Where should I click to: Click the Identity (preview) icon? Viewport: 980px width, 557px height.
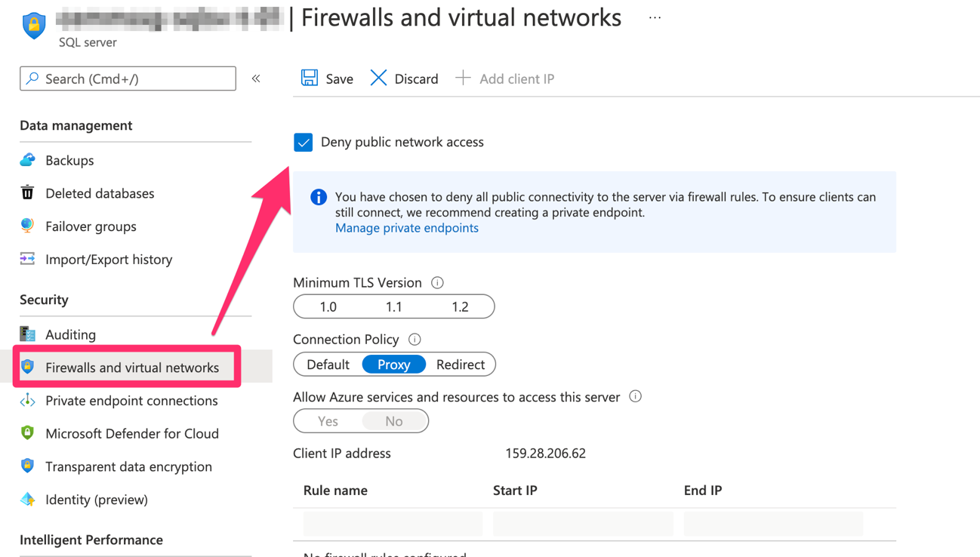click(27, 499)
